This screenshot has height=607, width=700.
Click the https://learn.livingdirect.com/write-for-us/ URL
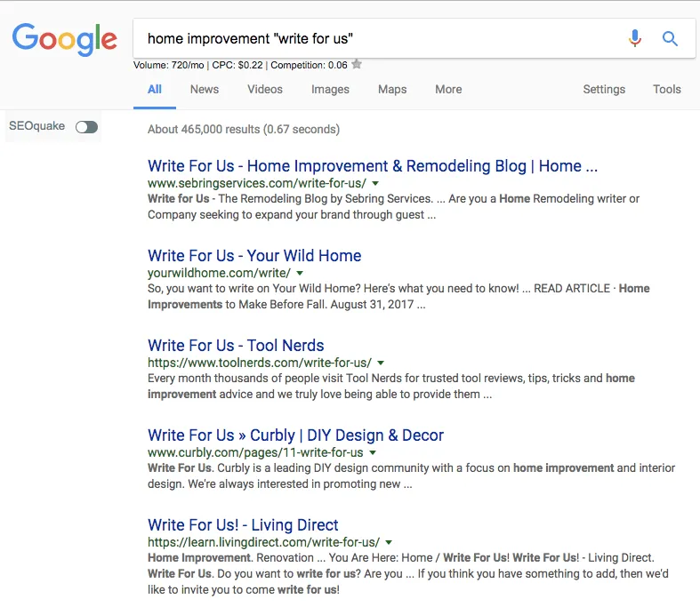click(x=263, y=542)
